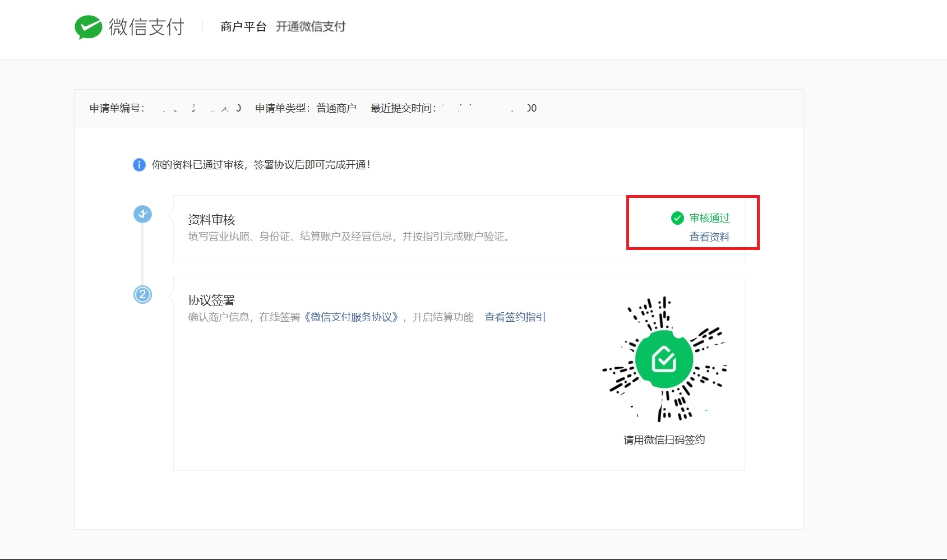Click the 审核通过 status text
The height and width of the screenshot is (560, 947).
click(x=709, y=218)
